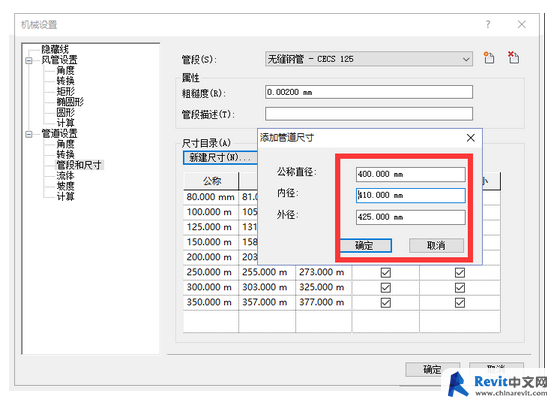Screen dimensions: 558x405
Task: Toggle first checkbox in the 250.000 row
Action: point(386,273)
